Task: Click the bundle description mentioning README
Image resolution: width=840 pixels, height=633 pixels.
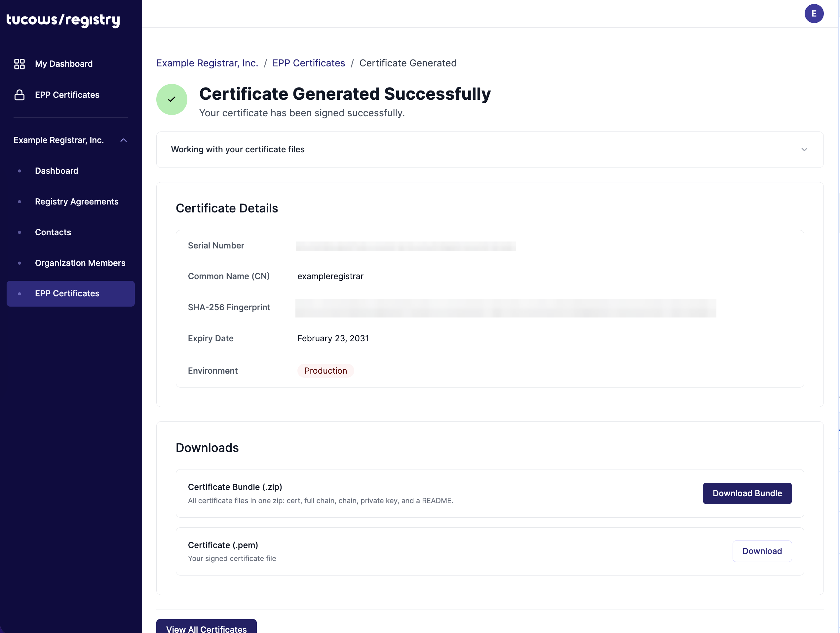Action: coord(321,501)
